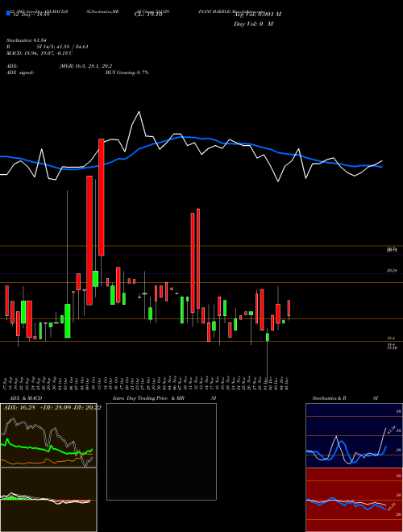Click the 'BUY Growing @ 7%' signal text
The image size is (403, 532).
coord(127,73)
